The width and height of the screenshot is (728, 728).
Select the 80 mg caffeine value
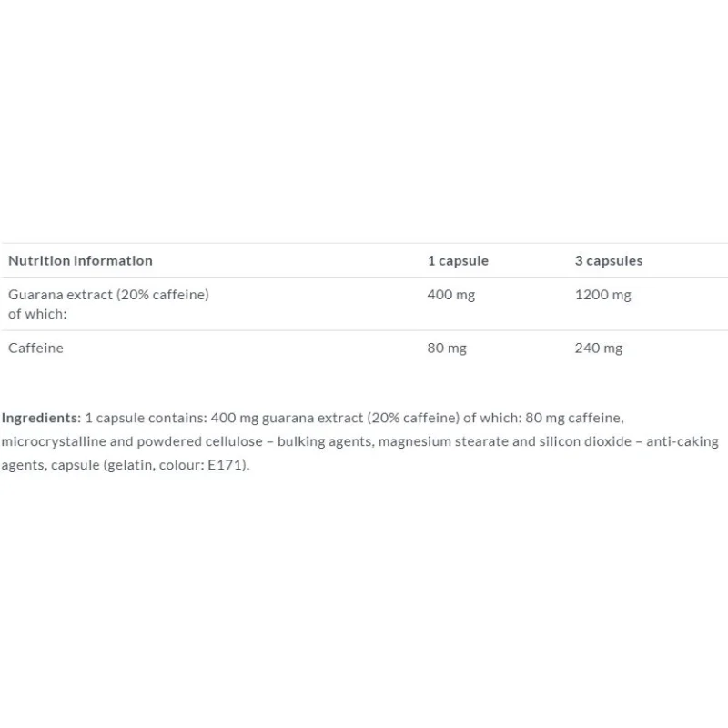click(447, 349)
